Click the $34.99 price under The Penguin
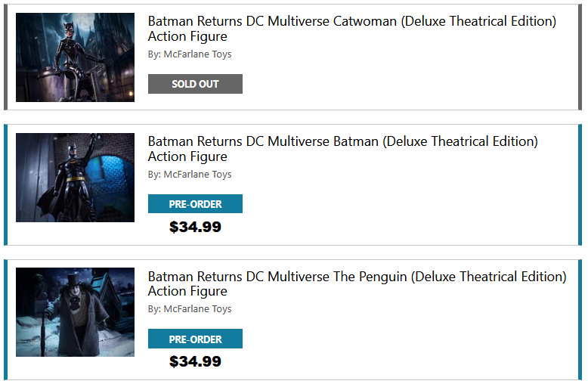 [195, 361]
